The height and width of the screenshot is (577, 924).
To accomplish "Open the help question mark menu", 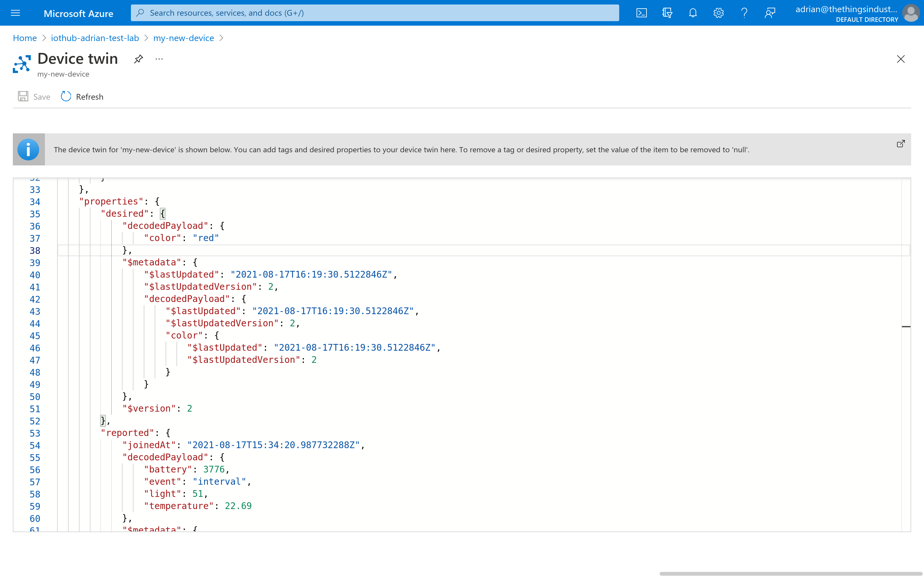I will [744, 13].
